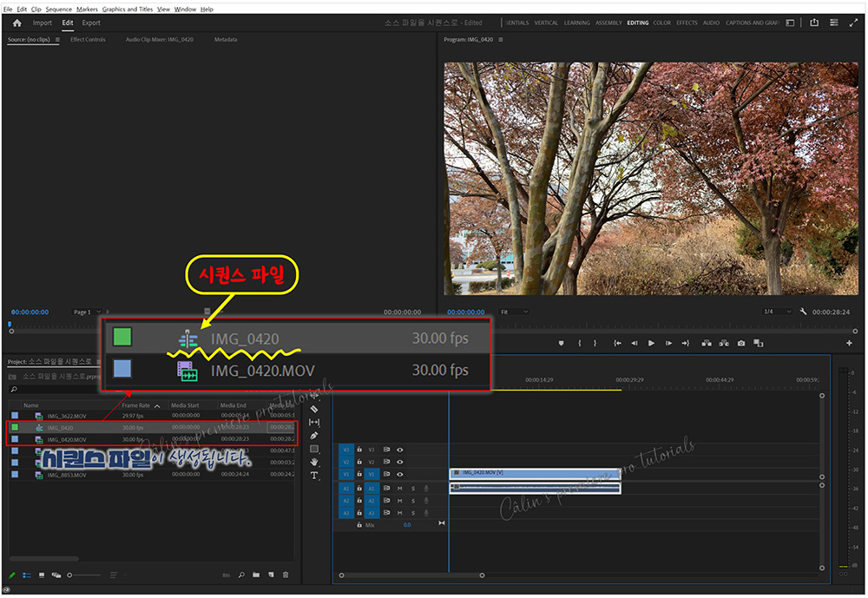Open the Button Editor plus icon
The width and height of the screenshot is (868, 598).
(x=849, y=344)
